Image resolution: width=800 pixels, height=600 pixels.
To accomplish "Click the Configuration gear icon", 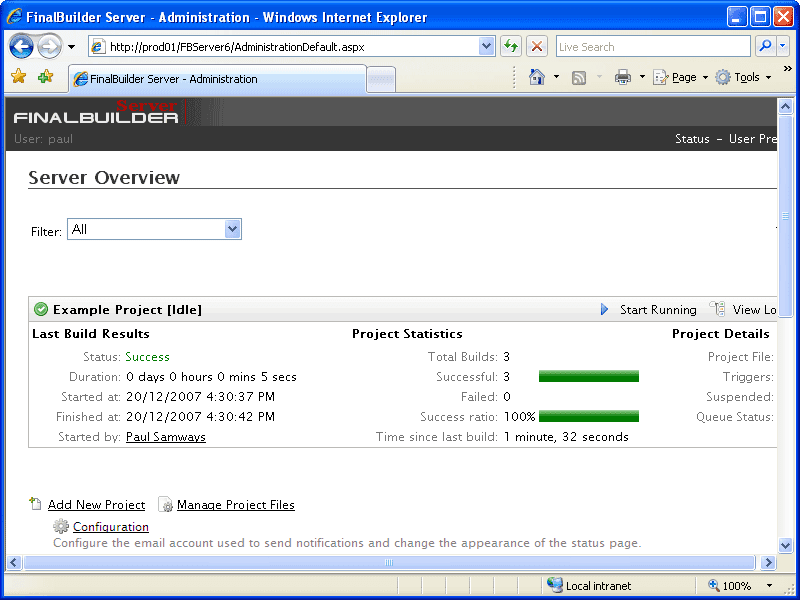I will coord(61,527).
